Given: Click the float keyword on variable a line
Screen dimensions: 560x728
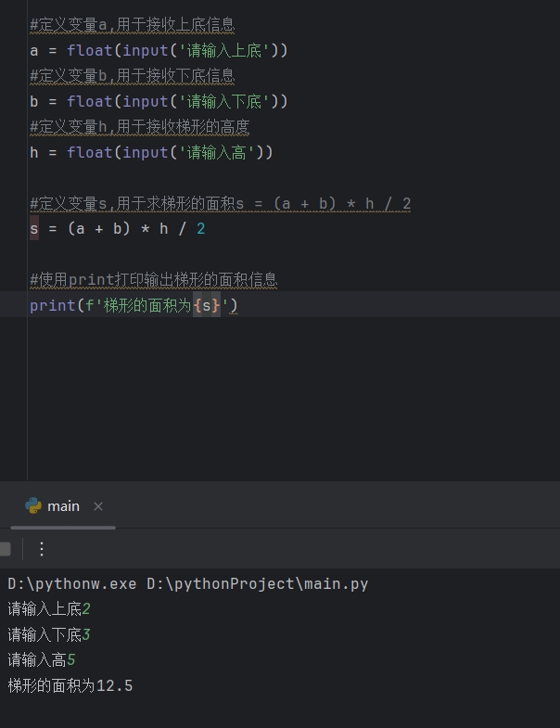Looking at the screenshot, I should tap(90, 50).
